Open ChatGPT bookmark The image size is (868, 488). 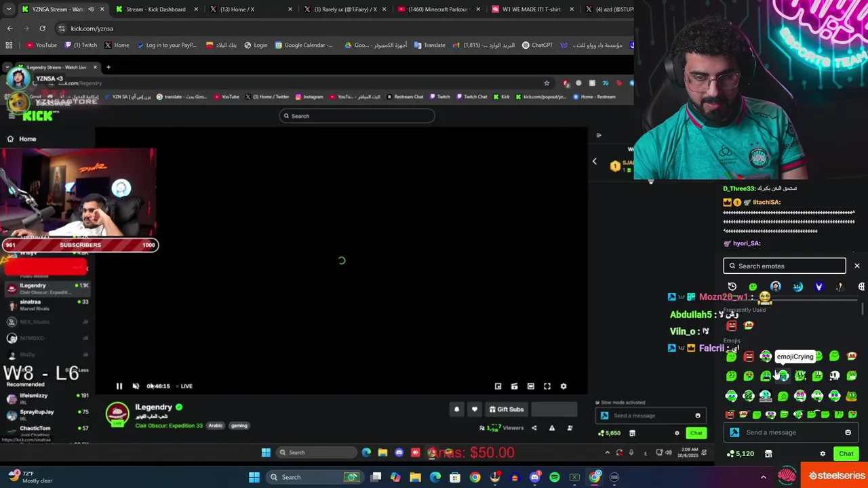click(537, 45)
